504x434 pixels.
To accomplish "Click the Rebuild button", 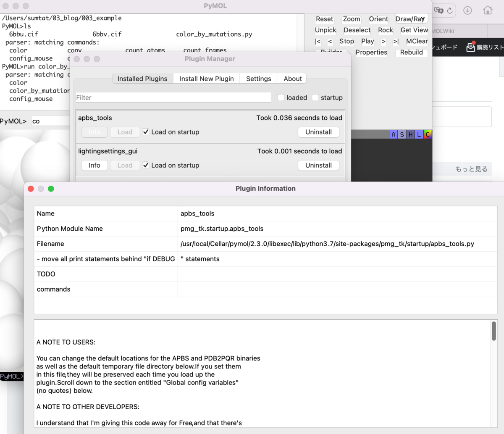I will 412,53.
